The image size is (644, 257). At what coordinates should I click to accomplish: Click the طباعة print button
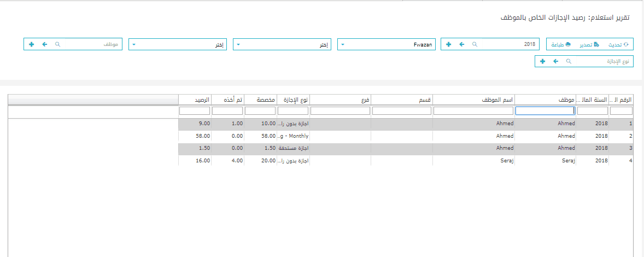[x=560, y=44]
